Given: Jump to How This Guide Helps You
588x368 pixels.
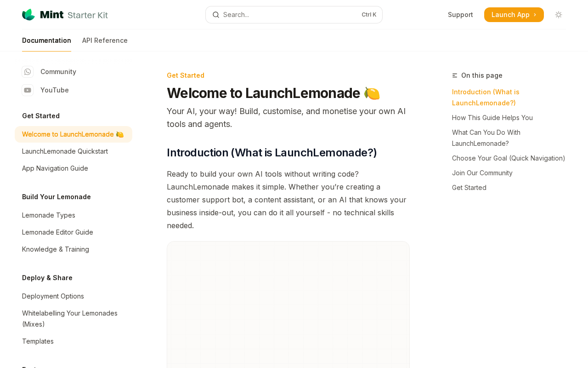Looking at the screenshot, I should point(492,118).
